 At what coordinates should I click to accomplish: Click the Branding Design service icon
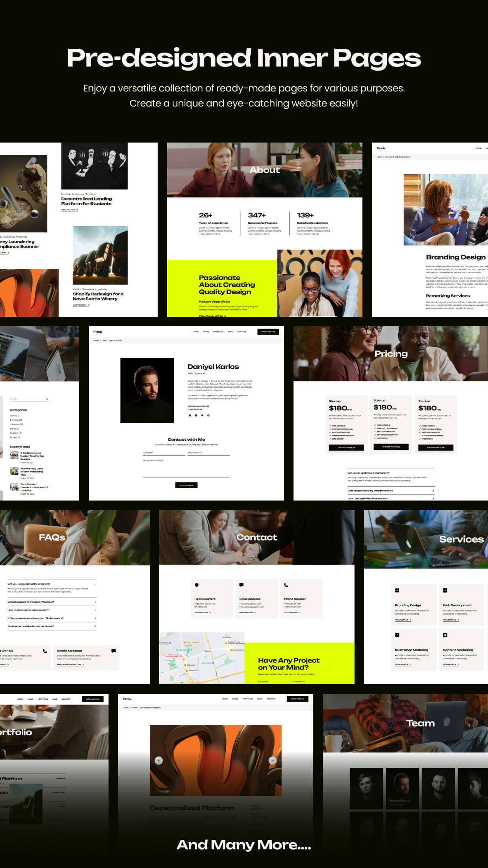pos(397,590)
